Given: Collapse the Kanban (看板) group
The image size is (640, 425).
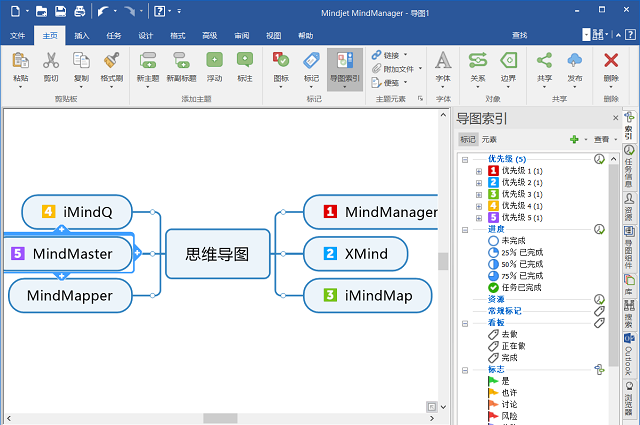Looking at the screenshot, I should (x=465, y=323).
